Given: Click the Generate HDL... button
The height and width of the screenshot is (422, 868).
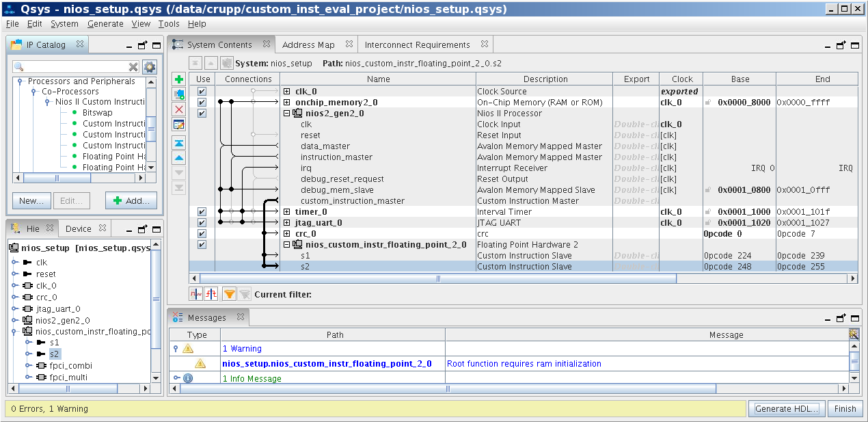Looking at the screenshot, I should click(787, 409).
